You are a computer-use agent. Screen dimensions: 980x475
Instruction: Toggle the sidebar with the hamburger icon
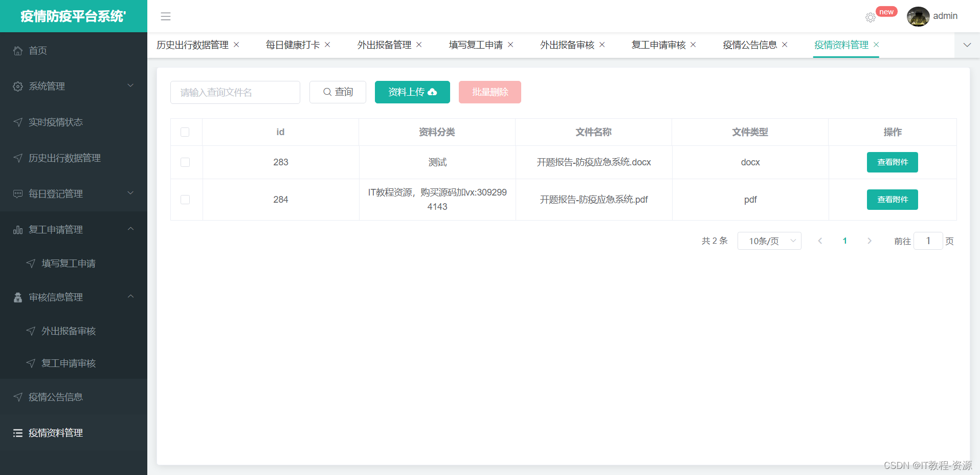(x=165, y=16)
